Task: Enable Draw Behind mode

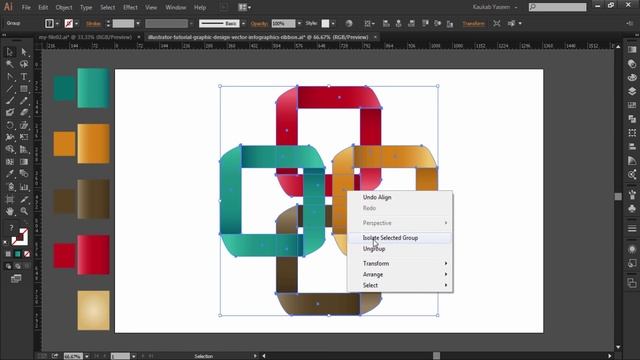Action: coord(18,266)
